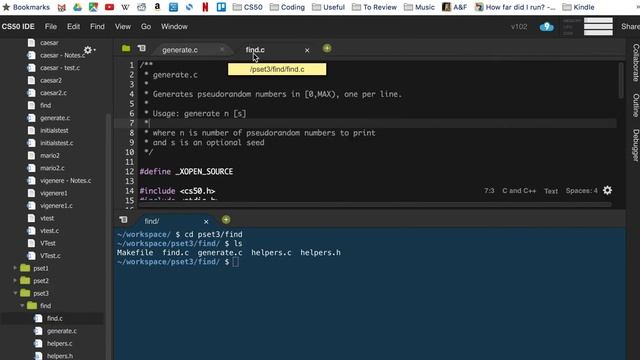
Task: Open the Debugger side panel
Action: tap(636, 145)
